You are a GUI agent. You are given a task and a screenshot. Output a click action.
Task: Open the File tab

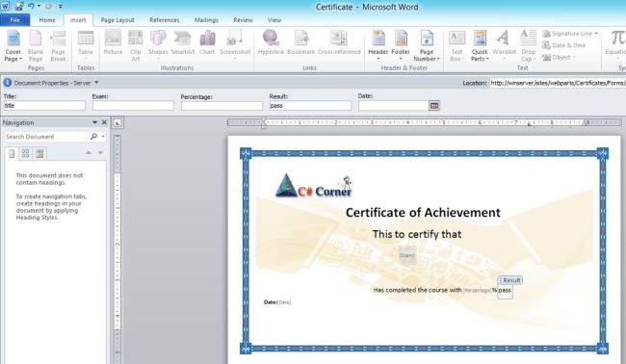[x=14, y=20]
